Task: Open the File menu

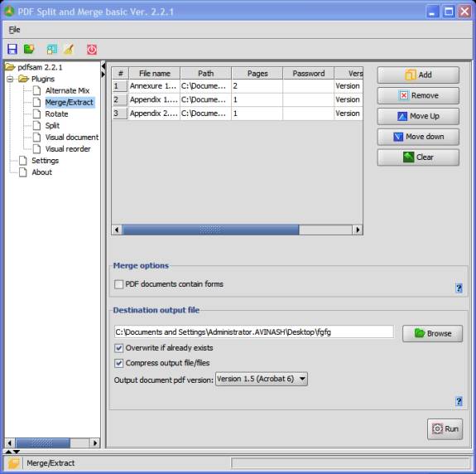Action: pyautogui.click(x=14, y=30)
